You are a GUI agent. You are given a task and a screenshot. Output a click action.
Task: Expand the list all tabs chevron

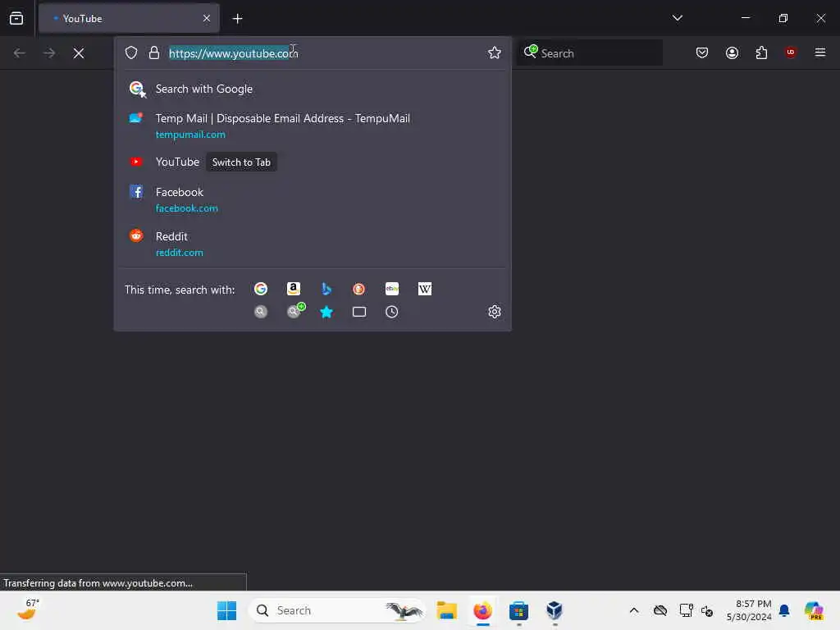tap(677, 18)
